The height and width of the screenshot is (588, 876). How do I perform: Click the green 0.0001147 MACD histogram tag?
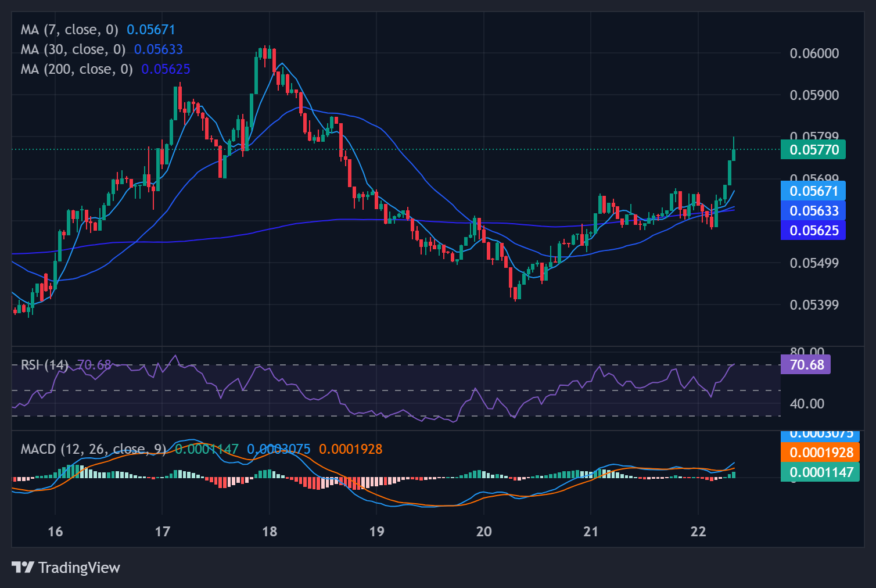[821, 472]
